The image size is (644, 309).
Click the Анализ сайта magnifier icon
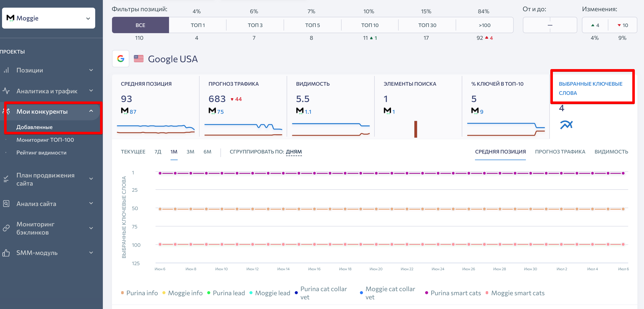click(6, 203)
